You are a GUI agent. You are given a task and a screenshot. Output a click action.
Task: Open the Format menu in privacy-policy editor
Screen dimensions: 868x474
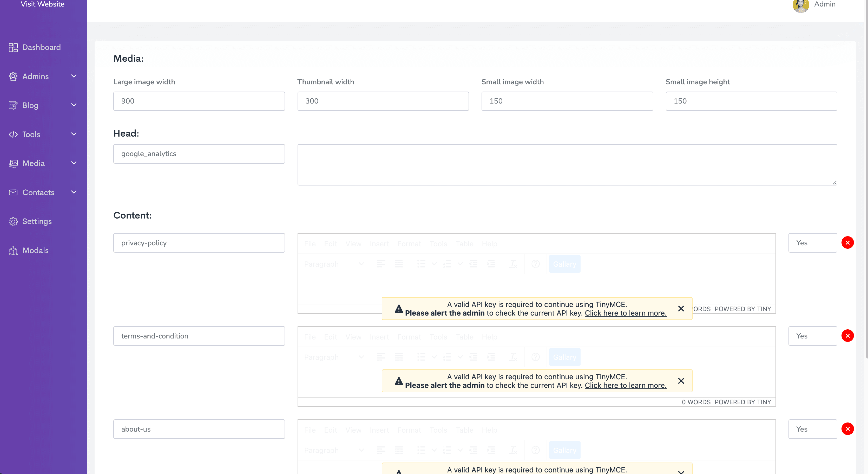coord(409,244)
